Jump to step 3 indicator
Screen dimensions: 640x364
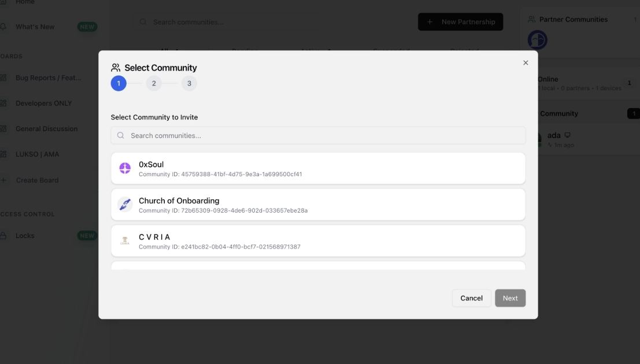pos(189,84)
